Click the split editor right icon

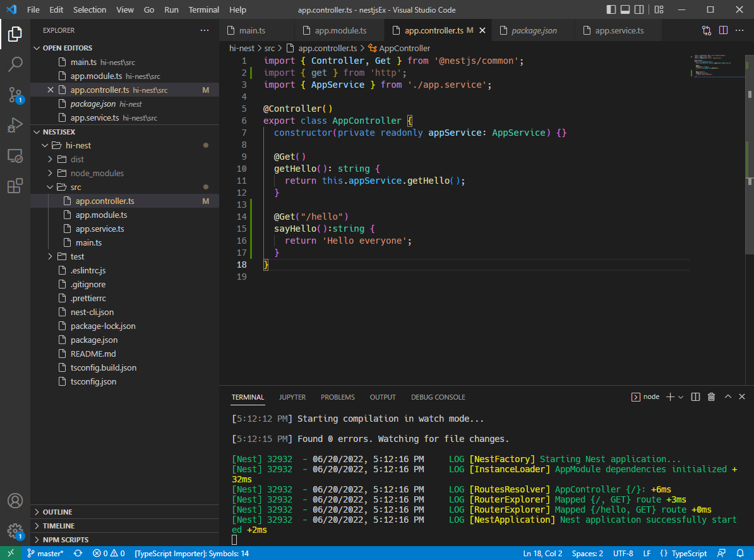point(723,30)
